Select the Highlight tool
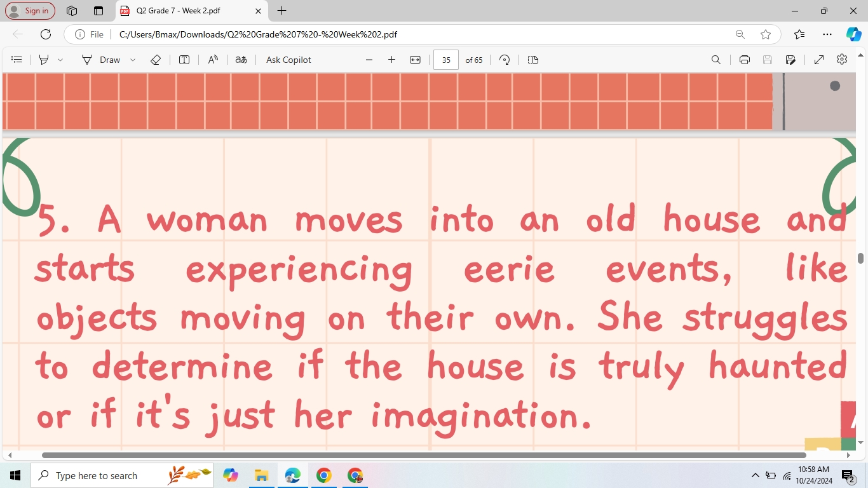Image resolution: width=868 pixels, height=488 pixels. click(x=44, y=60)
